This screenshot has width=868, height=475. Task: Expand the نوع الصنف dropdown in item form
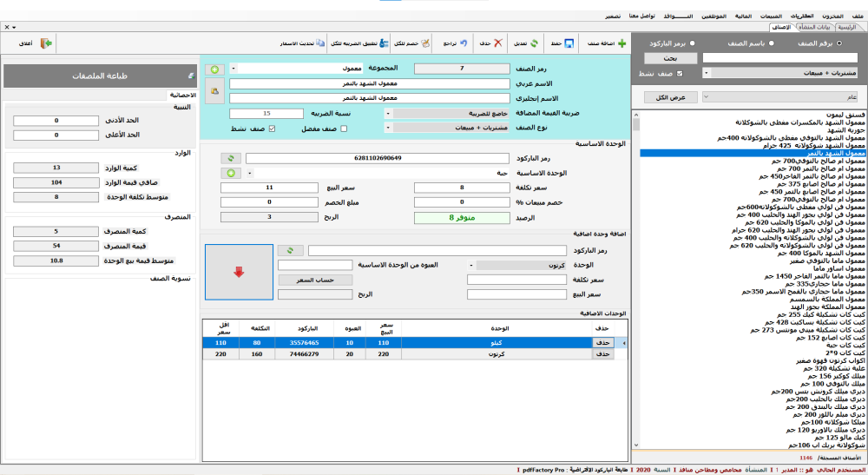click(x=387, y=129)
